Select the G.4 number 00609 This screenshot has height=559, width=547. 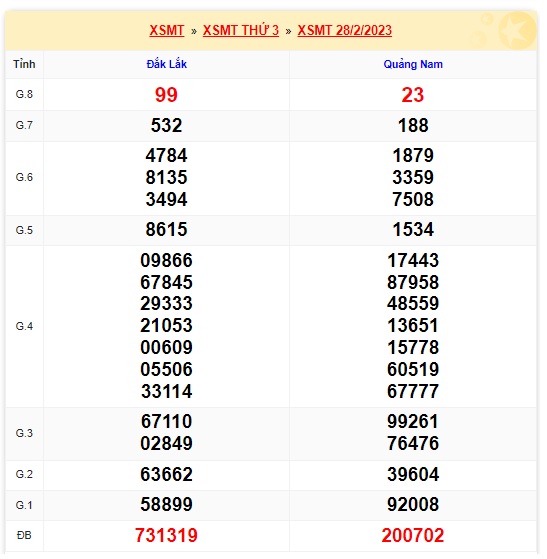(x=167, y=347)
